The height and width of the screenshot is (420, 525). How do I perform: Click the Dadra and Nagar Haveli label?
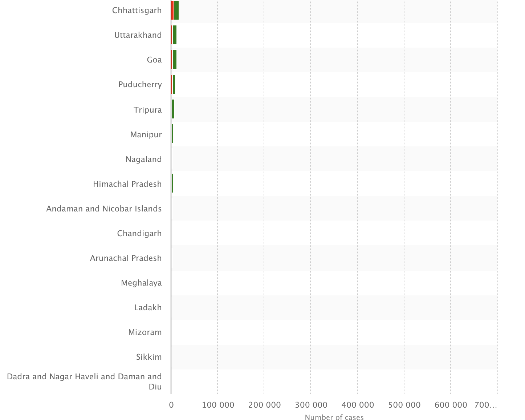84,381
